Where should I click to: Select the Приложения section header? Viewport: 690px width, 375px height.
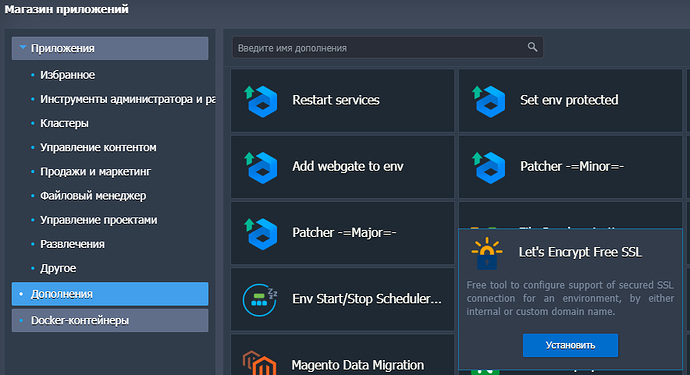click(110, 48)
